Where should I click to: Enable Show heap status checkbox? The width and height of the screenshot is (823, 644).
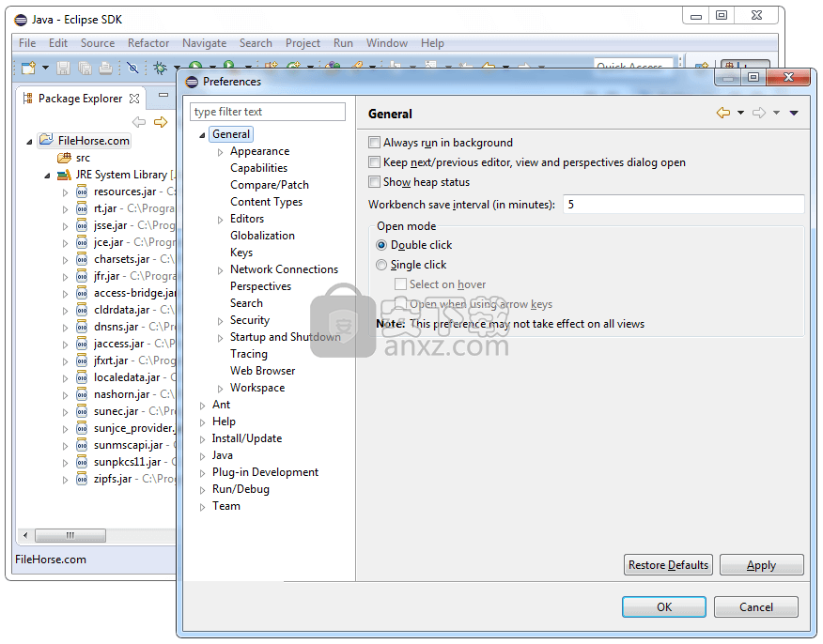[374, 182]
